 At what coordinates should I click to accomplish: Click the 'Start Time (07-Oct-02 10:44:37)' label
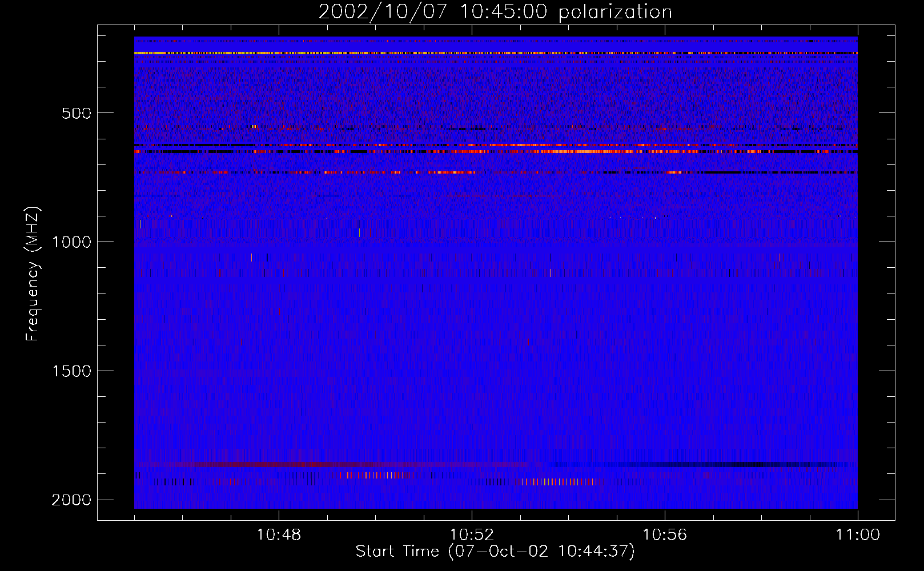(495, 551)
